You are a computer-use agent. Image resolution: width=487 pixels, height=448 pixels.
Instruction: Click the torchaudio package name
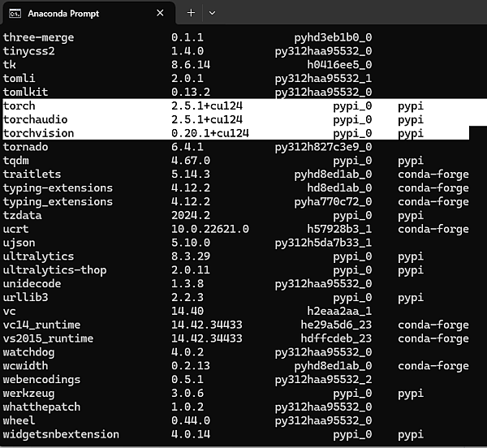[35, 119]
